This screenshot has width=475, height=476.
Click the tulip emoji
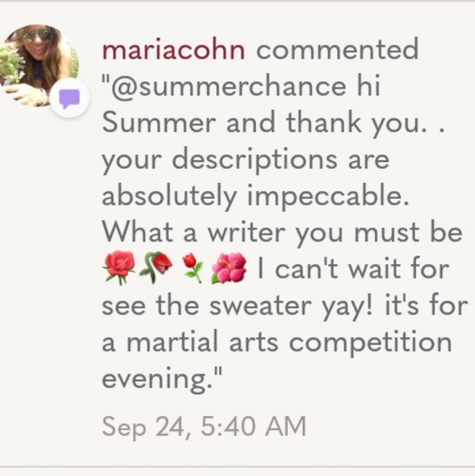[x=193, y=268]
